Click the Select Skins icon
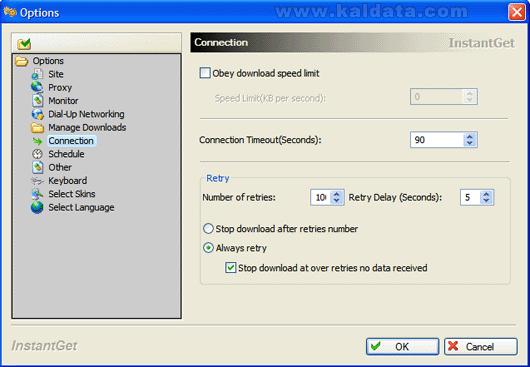Image resolution: width=530 pixels, height=367 pixels. point(37,194)
